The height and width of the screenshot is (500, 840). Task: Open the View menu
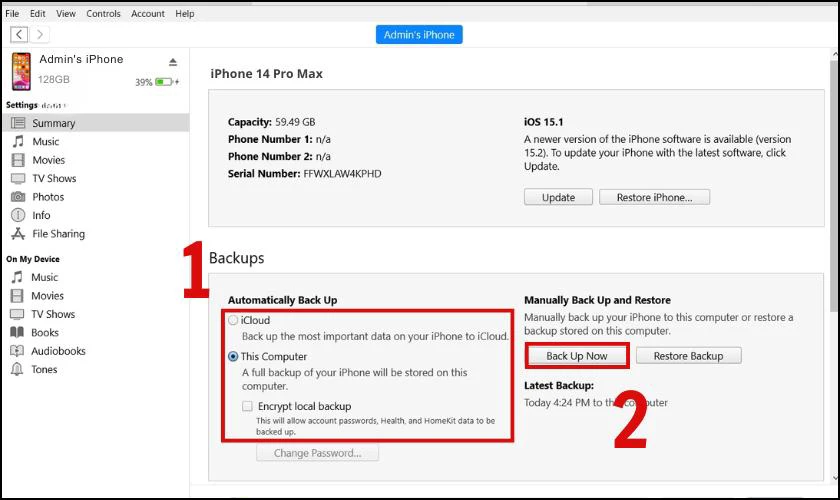click(x=66, y=13)
